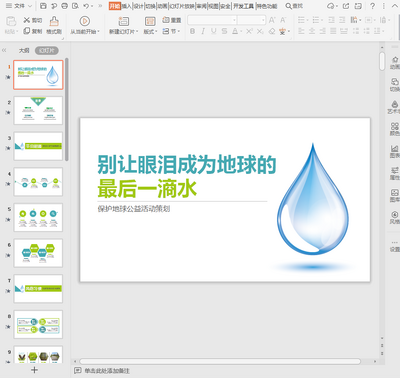Screen dimensions: 400x378
Task: Open the Animation (动画) sidebar panel
Action: coord(395,62)
